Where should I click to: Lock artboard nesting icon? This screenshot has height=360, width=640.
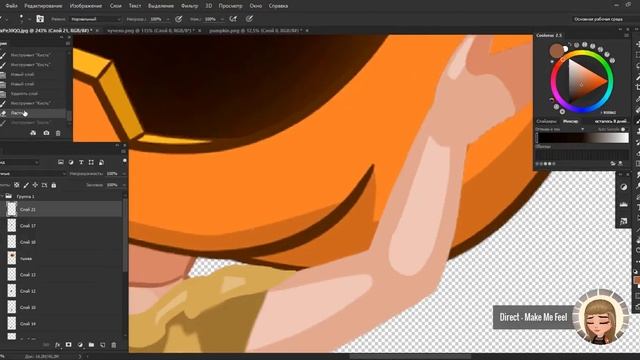(44, 185)
